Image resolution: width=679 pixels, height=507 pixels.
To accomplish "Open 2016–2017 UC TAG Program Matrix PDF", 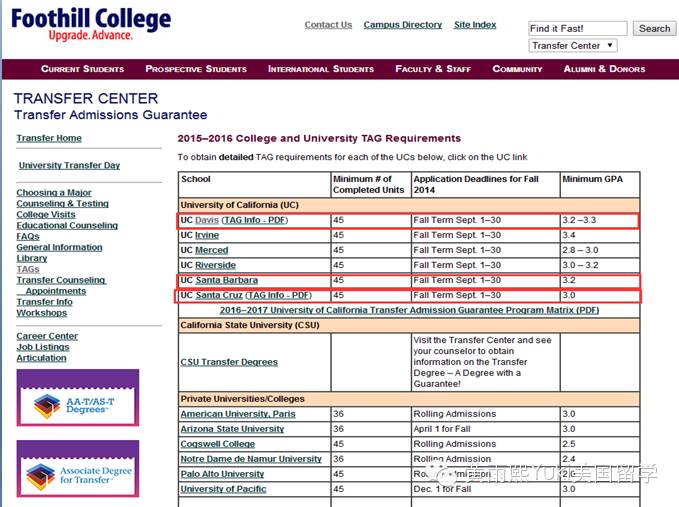I will pyautogui.click(x=409, y=310).
